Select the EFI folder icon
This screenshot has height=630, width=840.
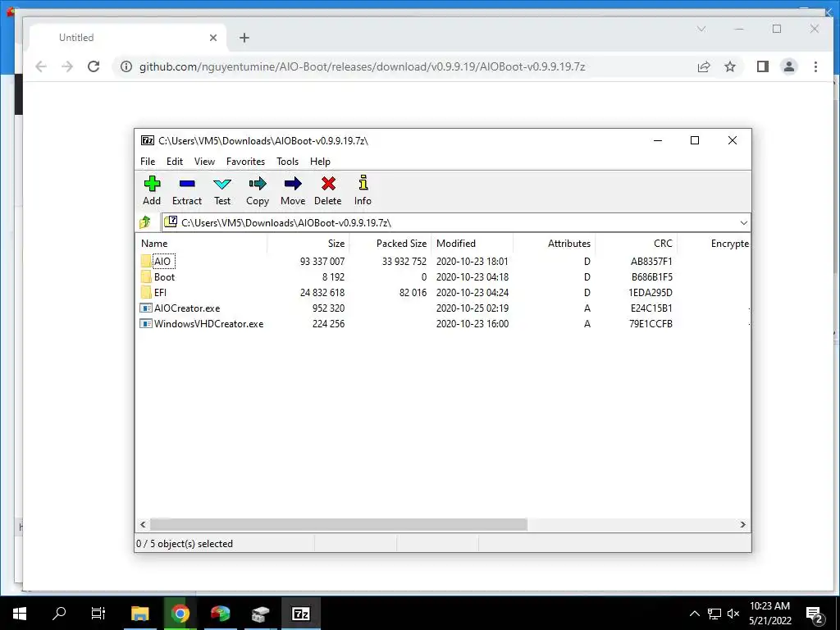146,293
